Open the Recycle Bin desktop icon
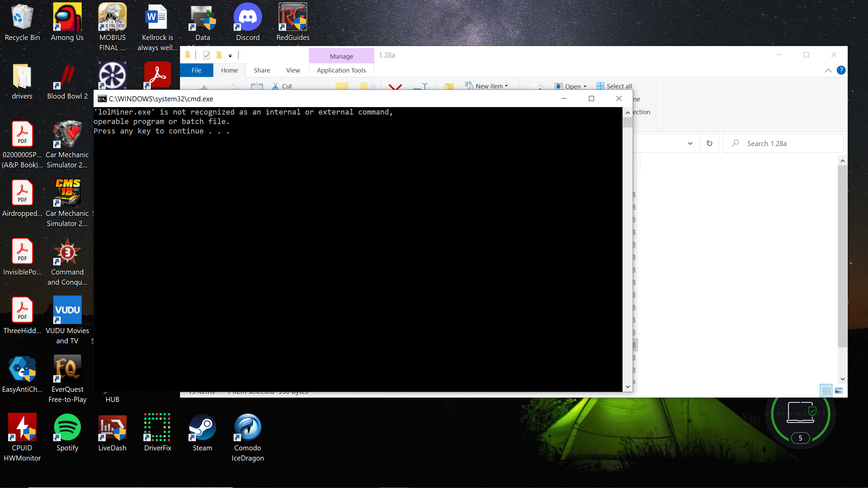The image size is (868, 488). coord(22,23)
